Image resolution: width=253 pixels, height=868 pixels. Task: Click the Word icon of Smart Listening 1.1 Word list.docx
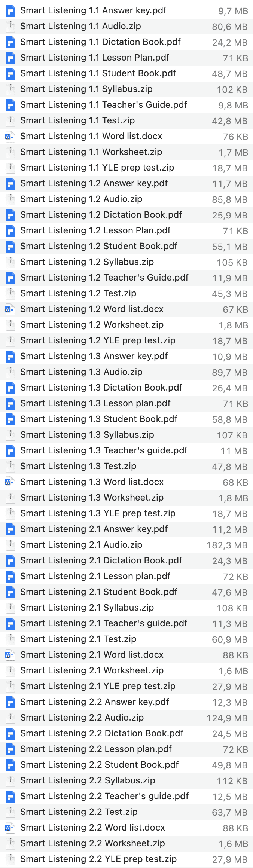coord(10,137)
